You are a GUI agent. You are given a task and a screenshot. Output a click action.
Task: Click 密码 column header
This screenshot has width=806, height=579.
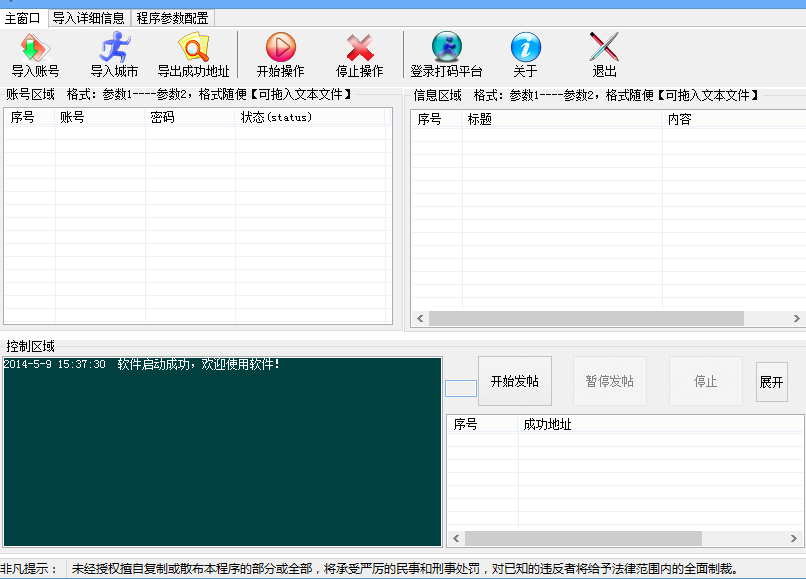click(190, 117)
